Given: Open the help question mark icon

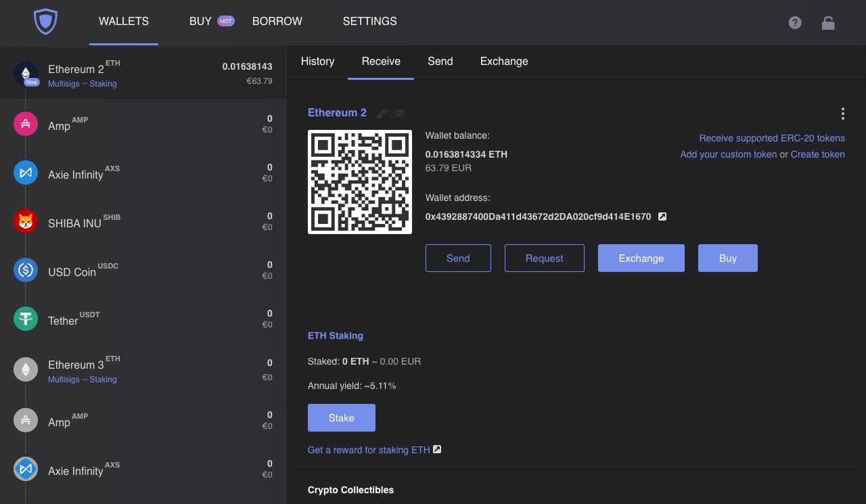Looking at the screenshot, I should [x=795, y=22].
